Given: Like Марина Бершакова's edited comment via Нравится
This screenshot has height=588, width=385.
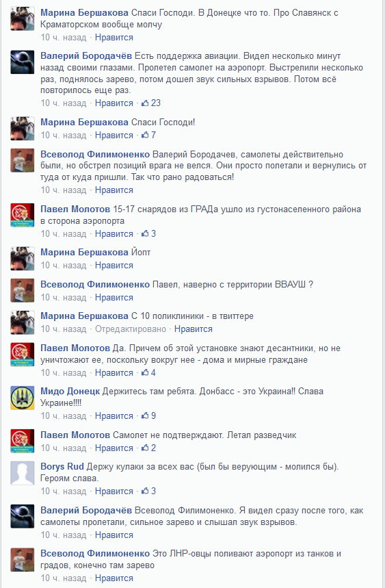Looking at the screenshot, I should (194, 329).
